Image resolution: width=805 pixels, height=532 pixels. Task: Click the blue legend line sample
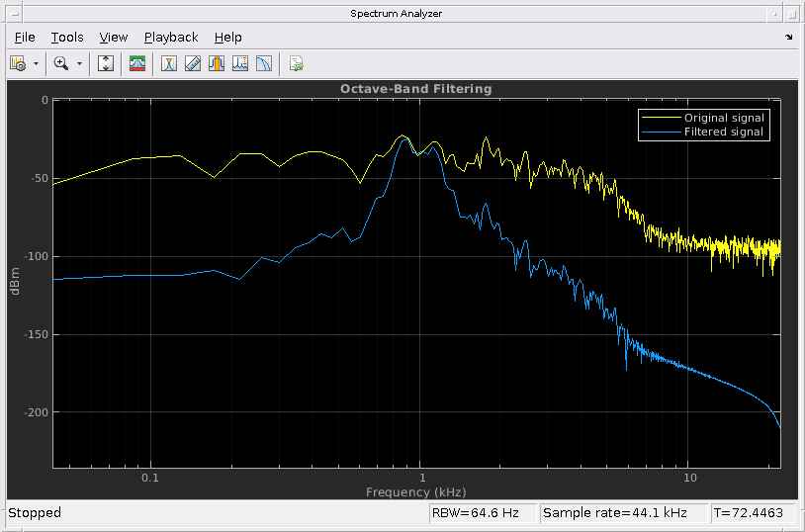point(661,132)
